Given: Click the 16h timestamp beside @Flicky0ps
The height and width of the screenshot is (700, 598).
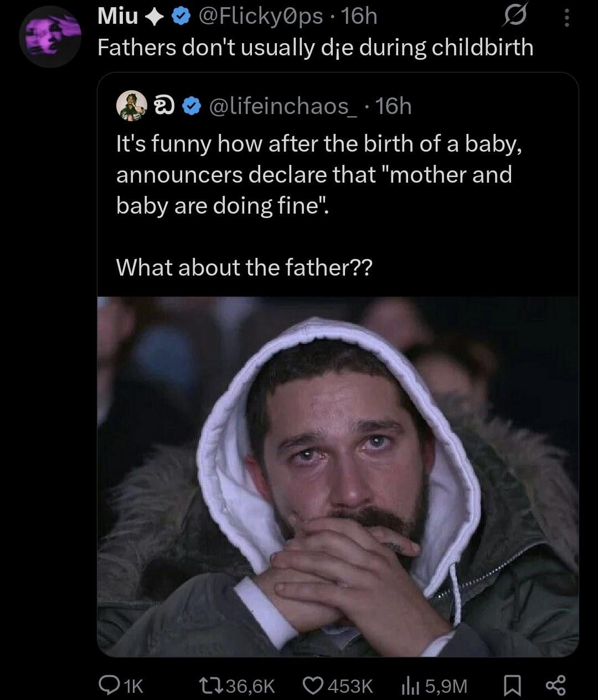Looking at the screenshot, I should coord(359,17).
